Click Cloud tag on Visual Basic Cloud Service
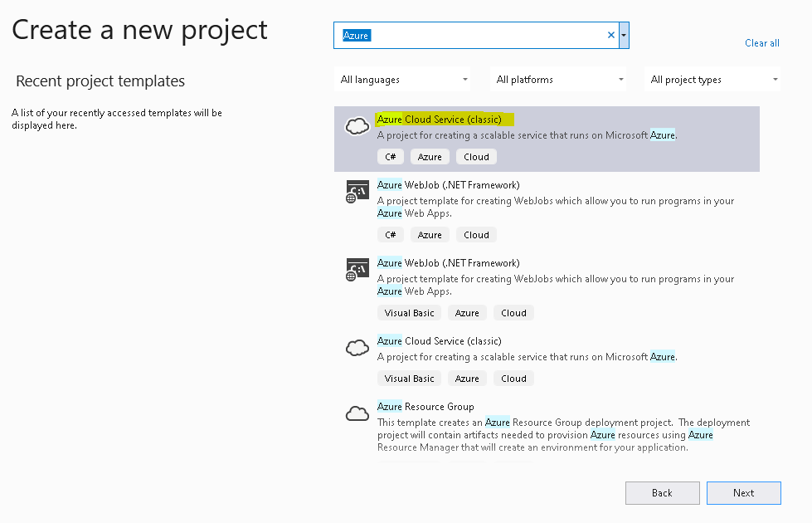 pos(513,379)
